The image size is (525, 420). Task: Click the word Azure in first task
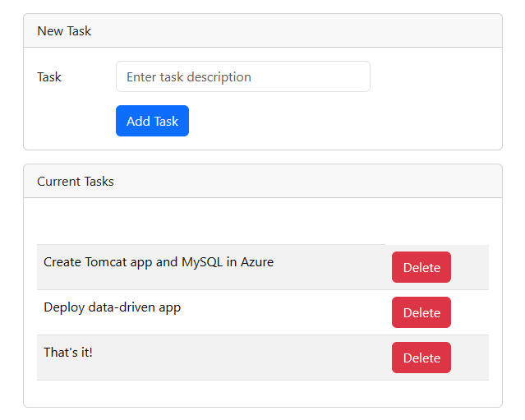(x=257, y=262)
